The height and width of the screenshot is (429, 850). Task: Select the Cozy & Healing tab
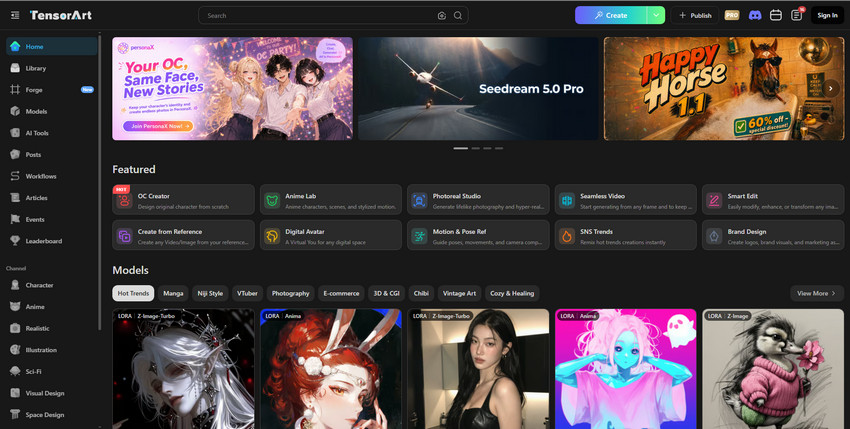pos(512,293)
